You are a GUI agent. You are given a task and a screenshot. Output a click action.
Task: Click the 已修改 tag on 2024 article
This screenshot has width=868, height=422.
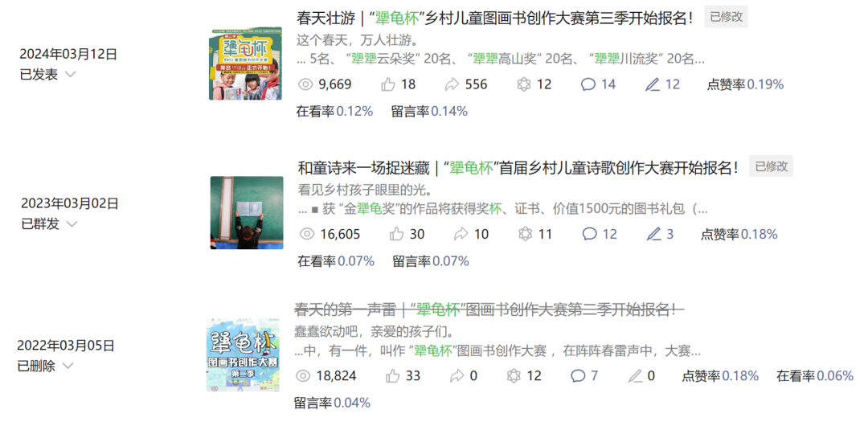[x=726, y=17]
